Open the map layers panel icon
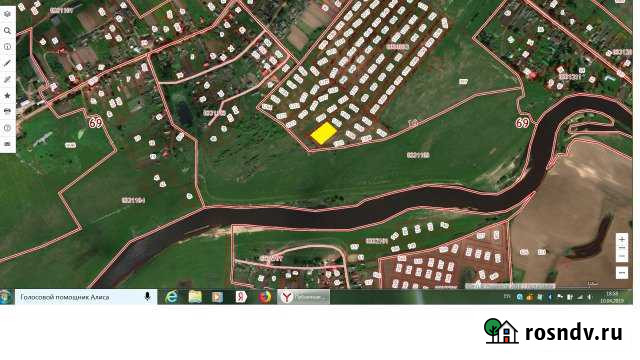 click(7, 14)
